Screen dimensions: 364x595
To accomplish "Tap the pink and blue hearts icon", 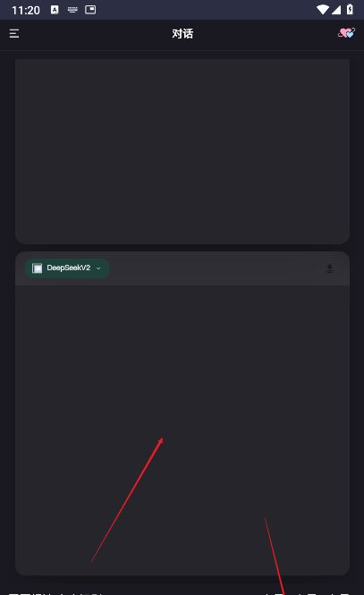I will 346,33.
